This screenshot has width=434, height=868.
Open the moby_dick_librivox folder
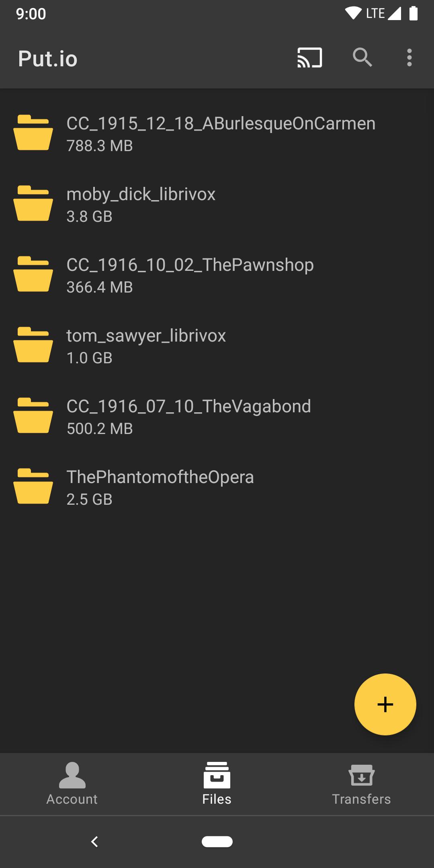pos(141,204)
